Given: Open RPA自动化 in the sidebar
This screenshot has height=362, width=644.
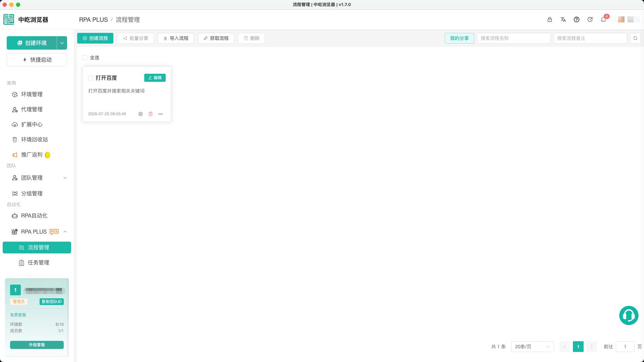Looking at the screenshot, I should pos(37,216).
